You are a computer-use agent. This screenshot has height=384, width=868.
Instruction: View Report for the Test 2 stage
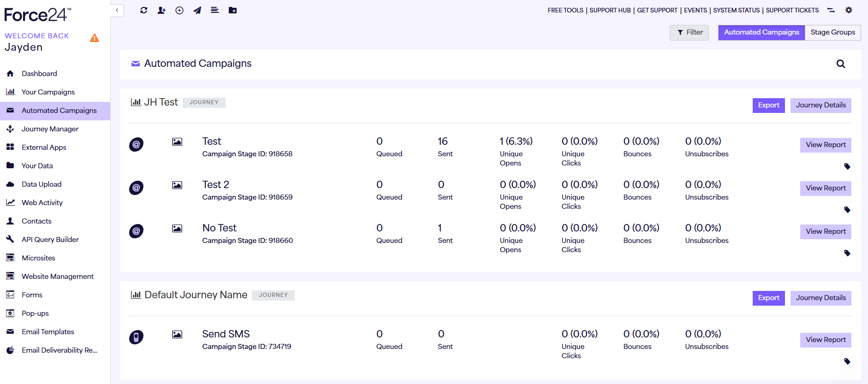point(826,188)
